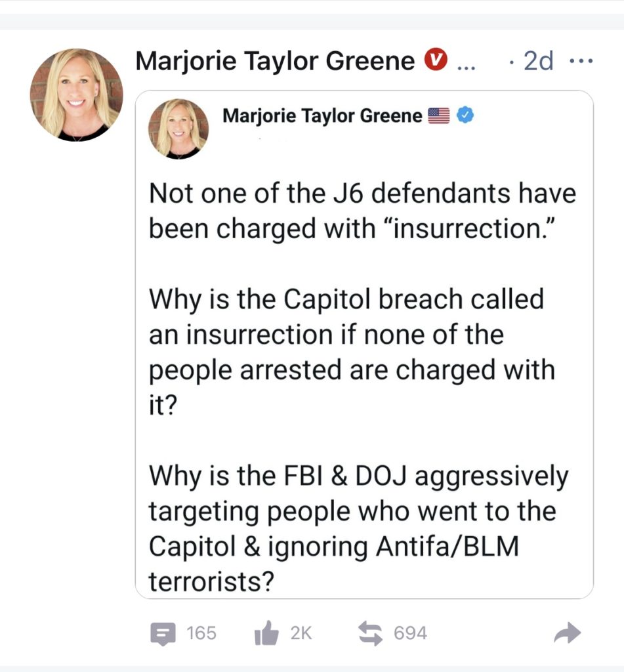View the 694 reposts count
Screen dimensions: 624x672
[x=410, y=633]
